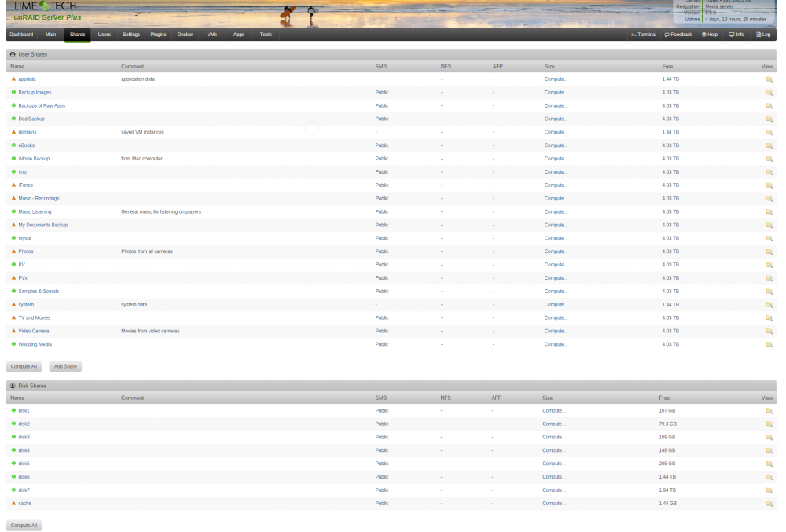786x532 pixels.
Task: Compute size for disk5
Action: 553,464
